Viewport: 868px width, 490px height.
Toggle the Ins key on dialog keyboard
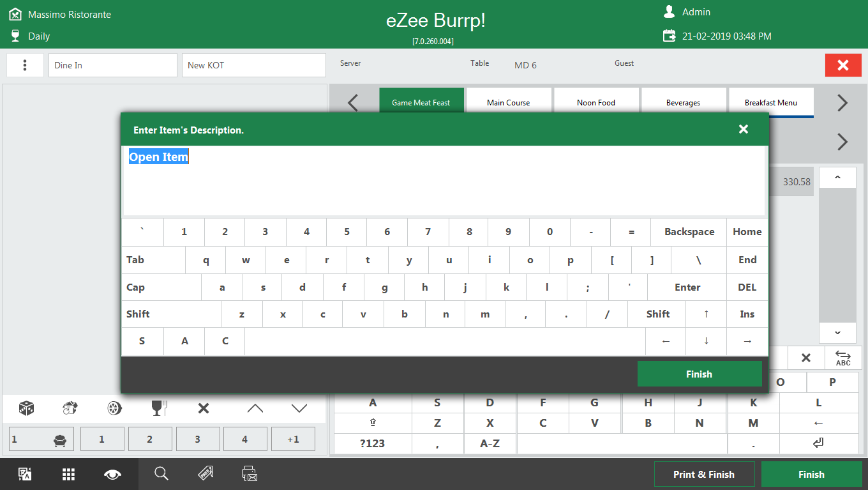(x=747, y=314)
